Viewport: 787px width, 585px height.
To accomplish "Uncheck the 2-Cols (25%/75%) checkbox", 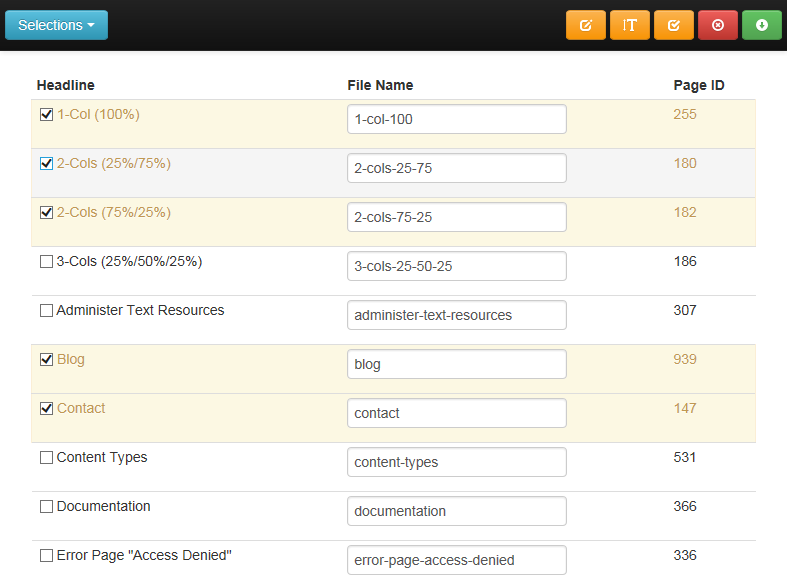I will [x=46, y=164].
